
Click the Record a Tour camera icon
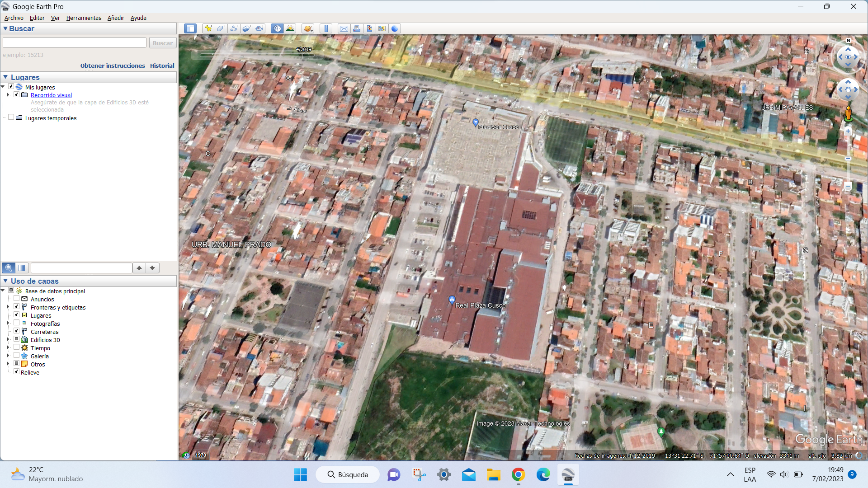click(259, 28)
